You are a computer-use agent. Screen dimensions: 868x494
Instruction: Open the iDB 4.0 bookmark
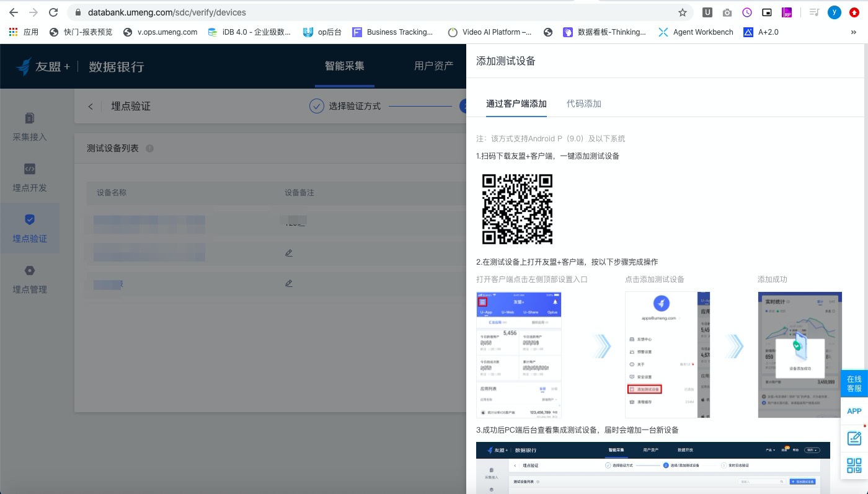pyautogui.click(x=249, y=32)
